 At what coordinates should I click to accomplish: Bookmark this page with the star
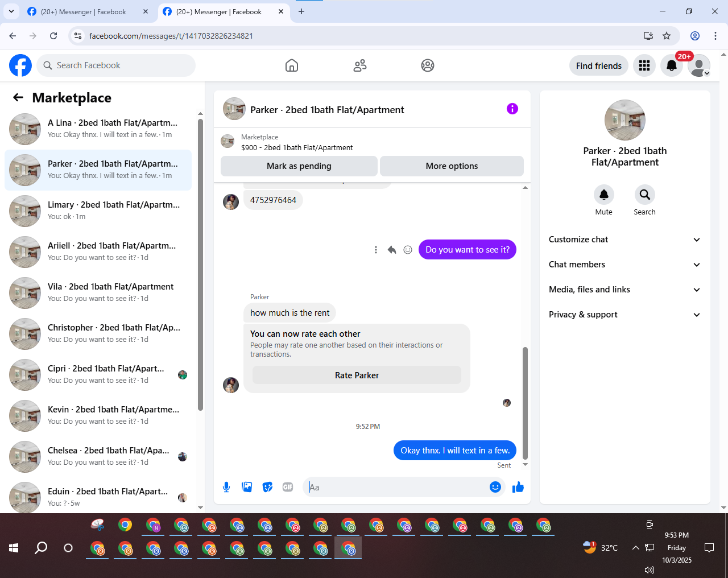(667, 36)
